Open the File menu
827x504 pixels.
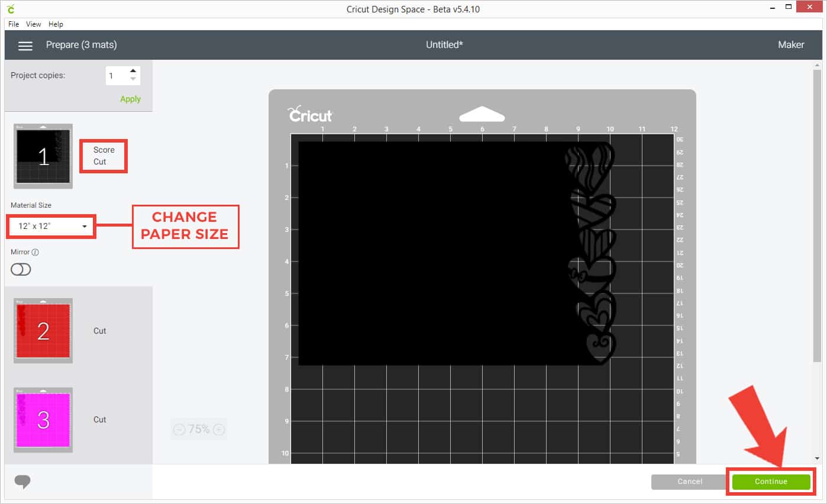[x=14, y=24]
